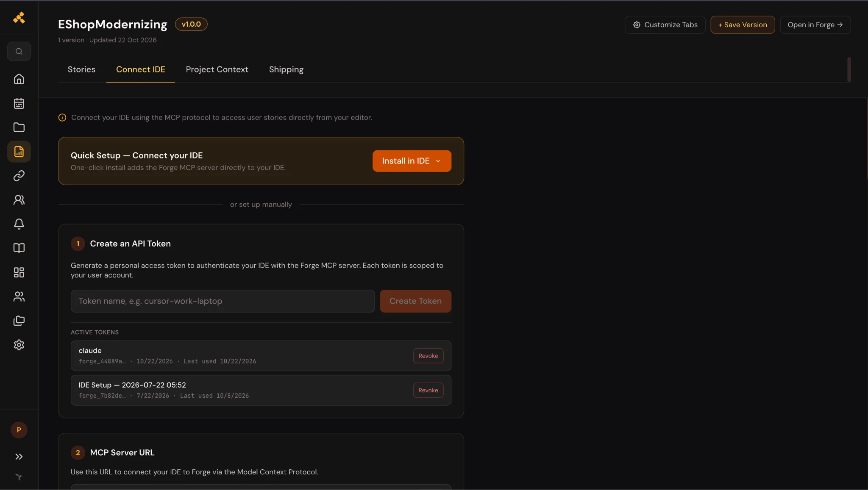868x490 pixels.
Task: Click the Save Version button
Action: (x=743, y=25)
